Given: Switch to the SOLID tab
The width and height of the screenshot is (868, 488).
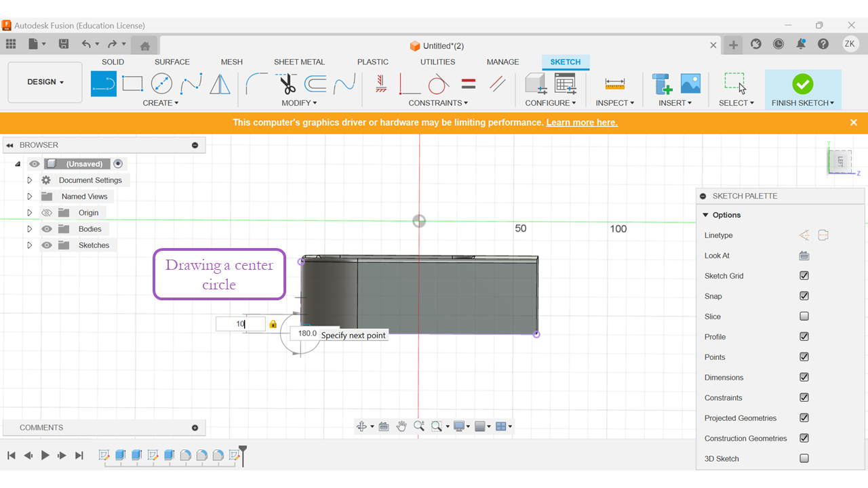Looking at the screenshot, I should pos(113,62).
